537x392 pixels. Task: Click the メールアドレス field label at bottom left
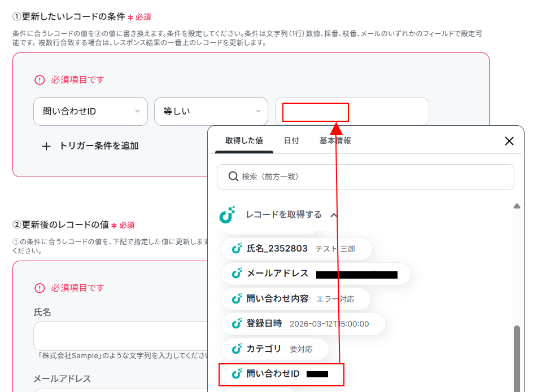(x=62, y=378)
